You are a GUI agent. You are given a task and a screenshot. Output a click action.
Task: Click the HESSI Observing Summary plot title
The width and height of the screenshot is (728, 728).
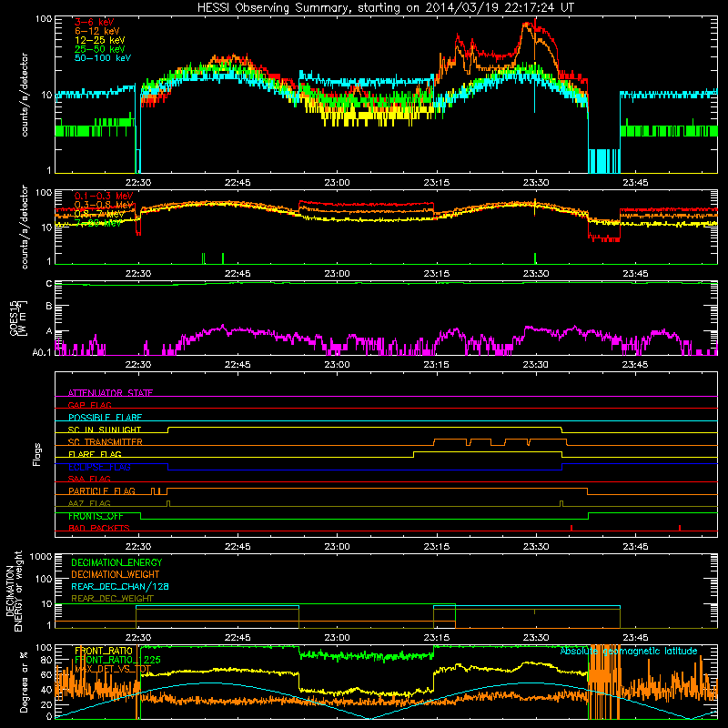point(385,8)
